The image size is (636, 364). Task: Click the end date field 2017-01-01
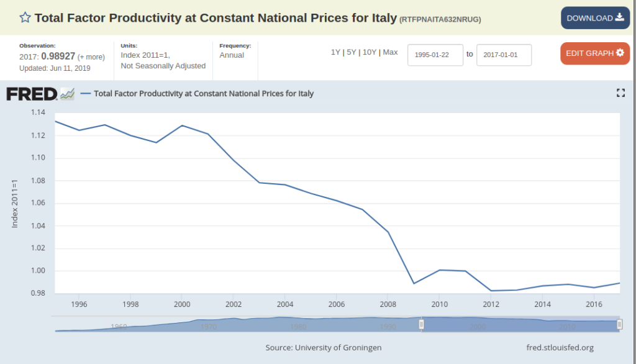504,55
